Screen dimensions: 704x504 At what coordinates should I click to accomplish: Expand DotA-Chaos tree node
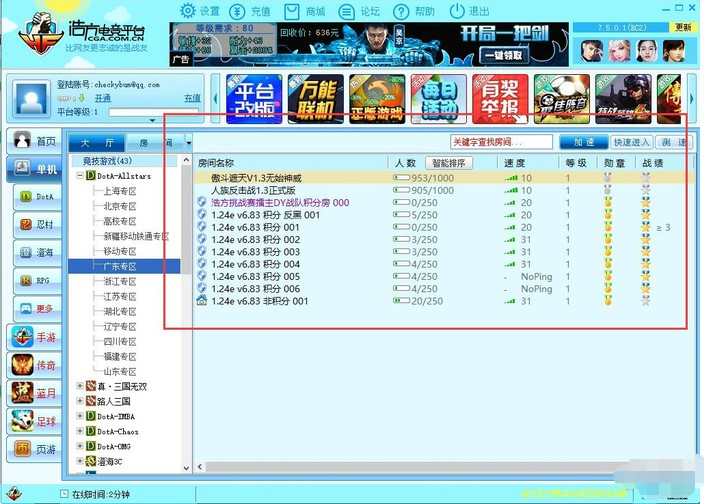pos(79,431)
